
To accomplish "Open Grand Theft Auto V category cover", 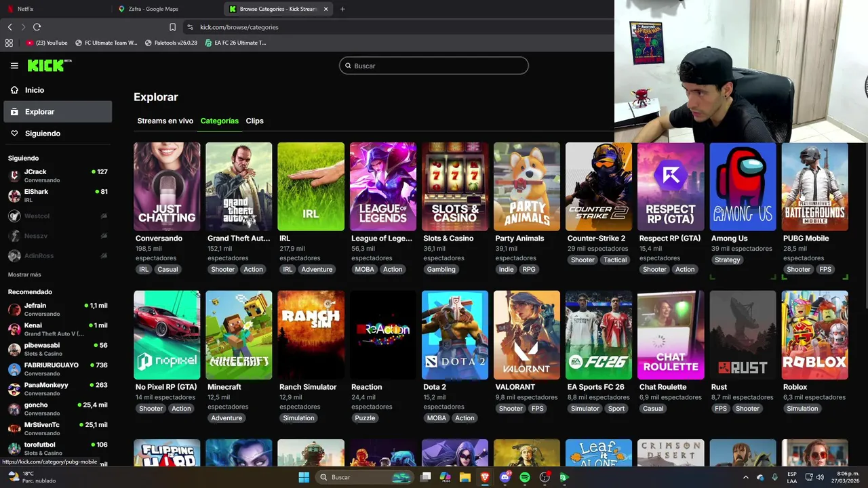I will pyautogui.click(x=239, y=186).
